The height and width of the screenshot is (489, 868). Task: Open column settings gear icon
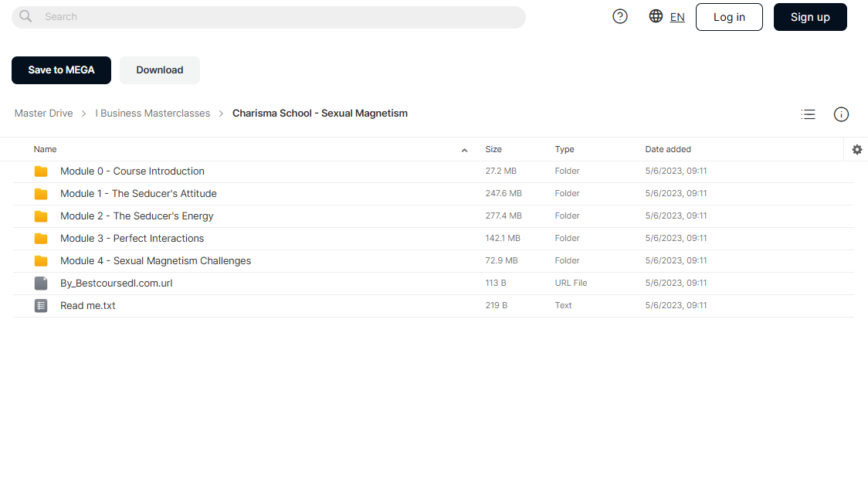pyautogui.click(x=857, y=150)
